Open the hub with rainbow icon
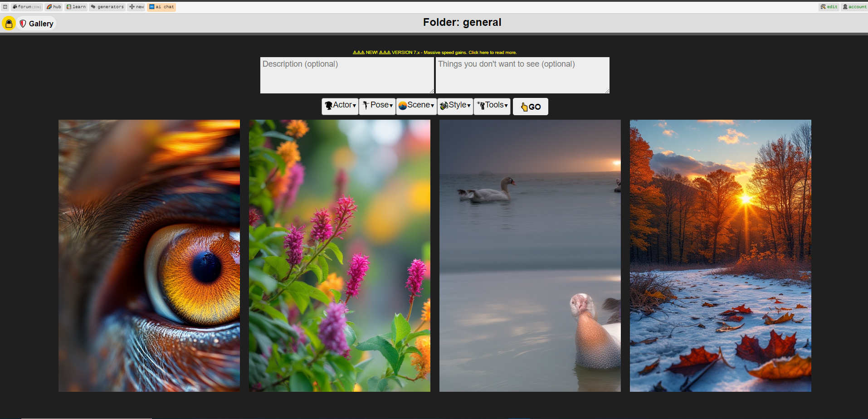 pos(54,7)
